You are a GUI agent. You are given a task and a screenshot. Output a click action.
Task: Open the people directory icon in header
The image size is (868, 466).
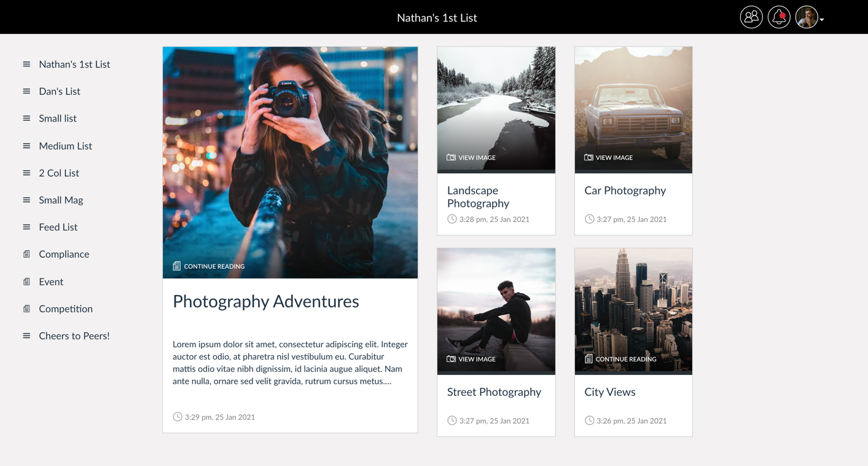[751, 17]
